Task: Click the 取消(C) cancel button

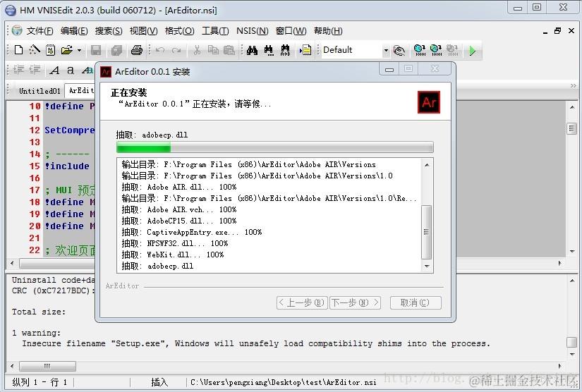Action: (416, 302)
